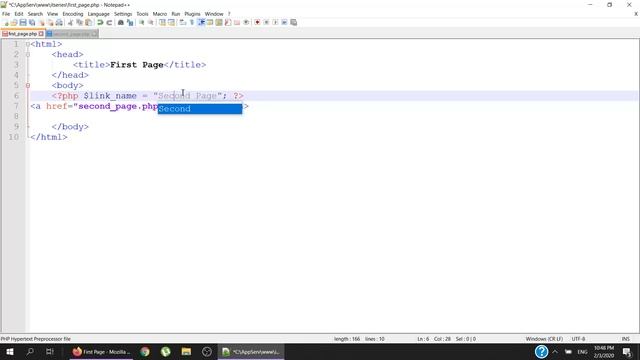Open the Macro menu

(160, 14)
